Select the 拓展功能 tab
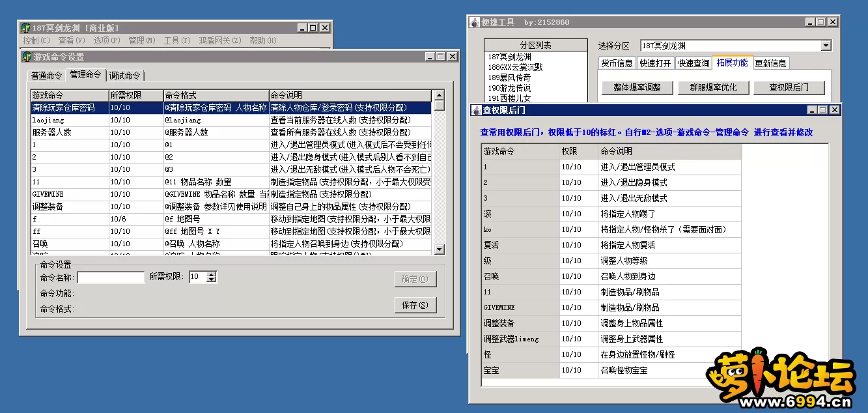Viewport: 868px width, 413px height. (x=733, y=63)
